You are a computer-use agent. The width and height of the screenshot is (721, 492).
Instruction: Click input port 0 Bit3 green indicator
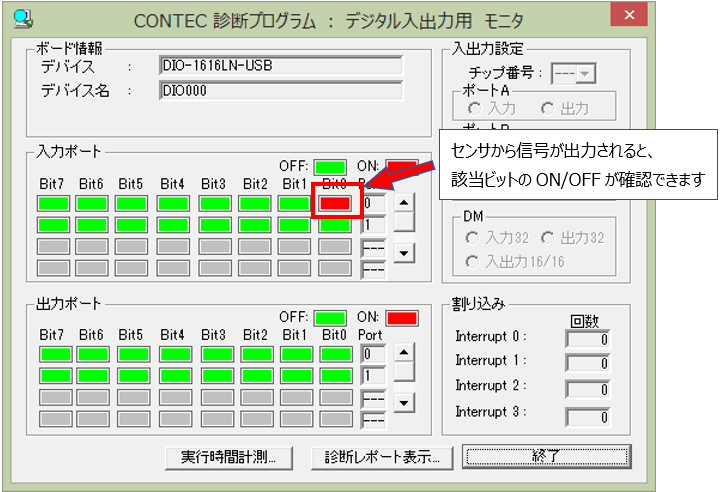click(x=215, y=203)
